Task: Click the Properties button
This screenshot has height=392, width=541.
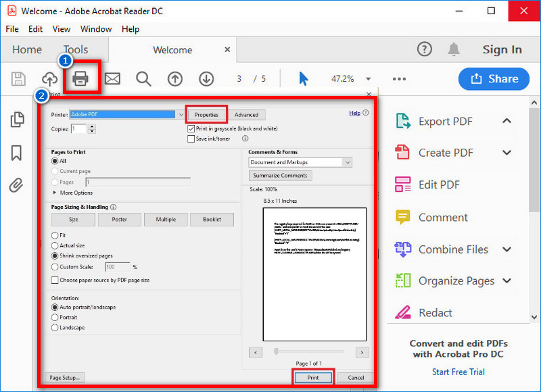Action: click(206, 115)
